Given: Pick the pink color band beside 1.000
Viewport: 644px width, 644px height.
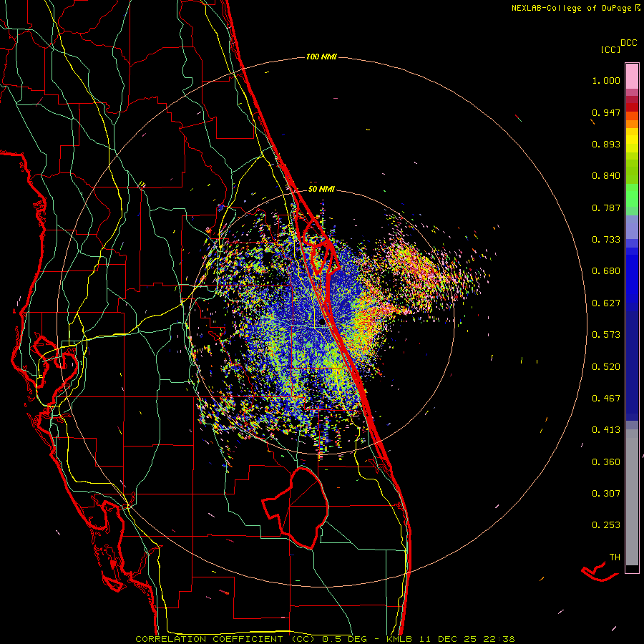Looking at the screenshot, I should (x=632, y=77).
